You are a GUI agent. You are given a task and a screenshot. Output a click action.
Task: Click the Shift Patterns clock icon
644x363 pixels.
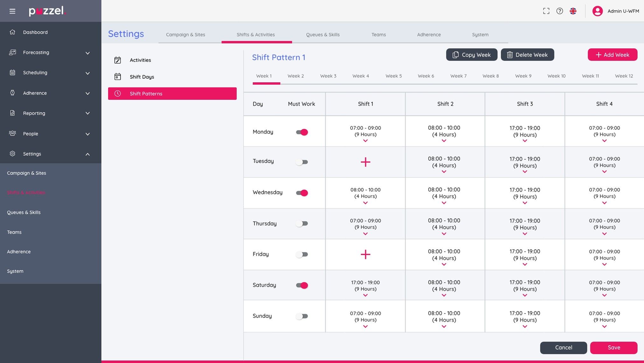[118, 94]
